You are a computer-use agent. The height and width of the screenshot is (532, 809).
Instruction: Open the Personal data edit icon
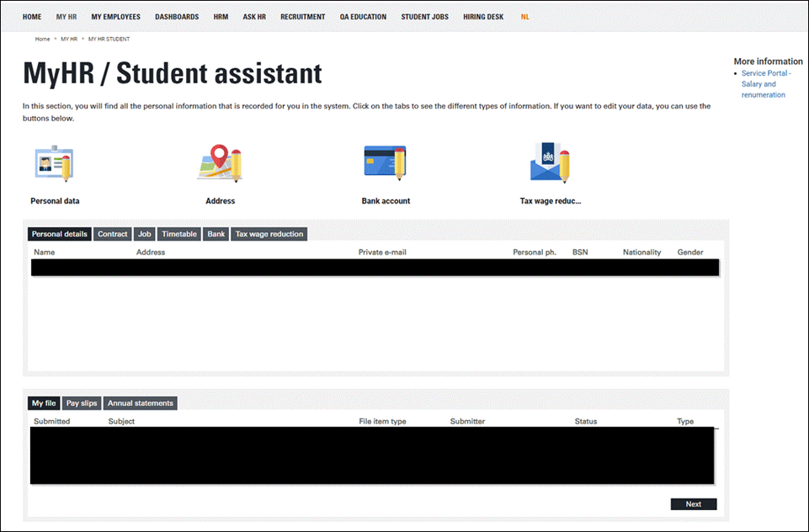(x=54, y=163)
